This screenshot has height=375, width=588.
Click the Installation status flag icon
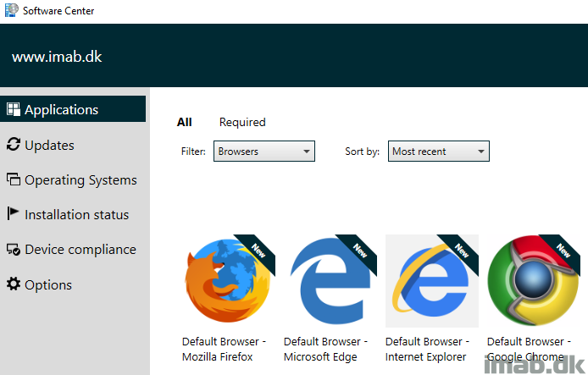(x=13, y=214)
